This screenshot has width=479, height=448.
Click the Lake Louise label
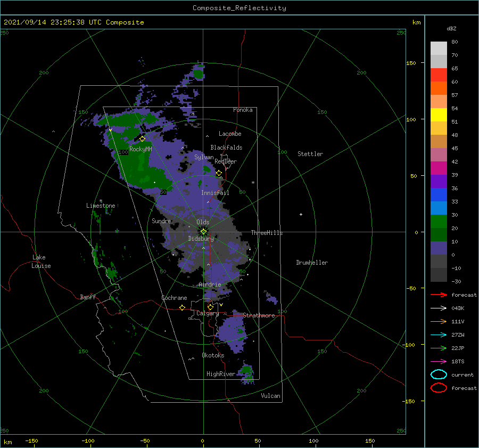41,262
